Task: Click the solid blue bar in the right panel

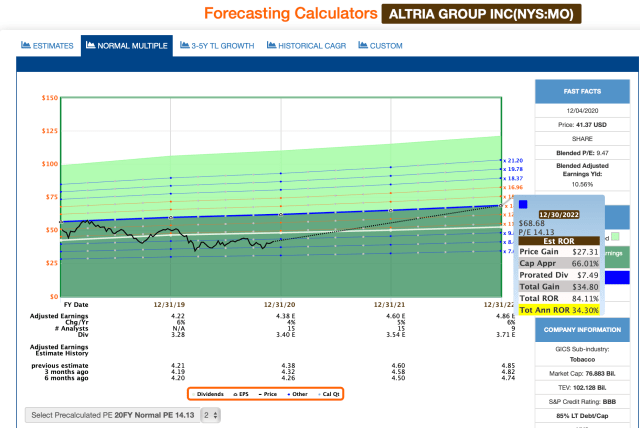Action: click(x=617, y=277)
